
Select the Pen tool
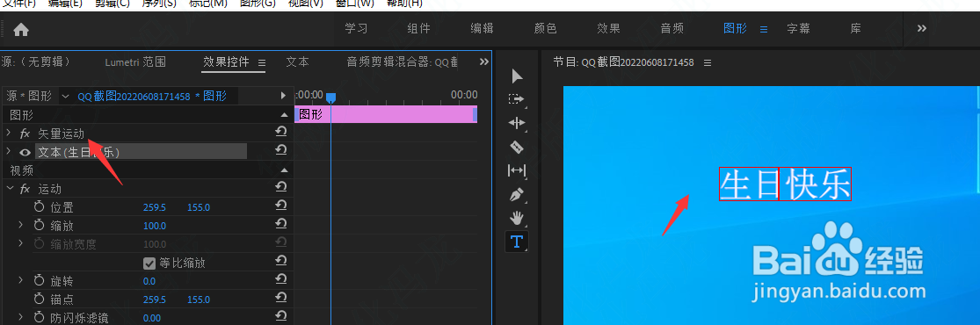click(x=517, y=194)
